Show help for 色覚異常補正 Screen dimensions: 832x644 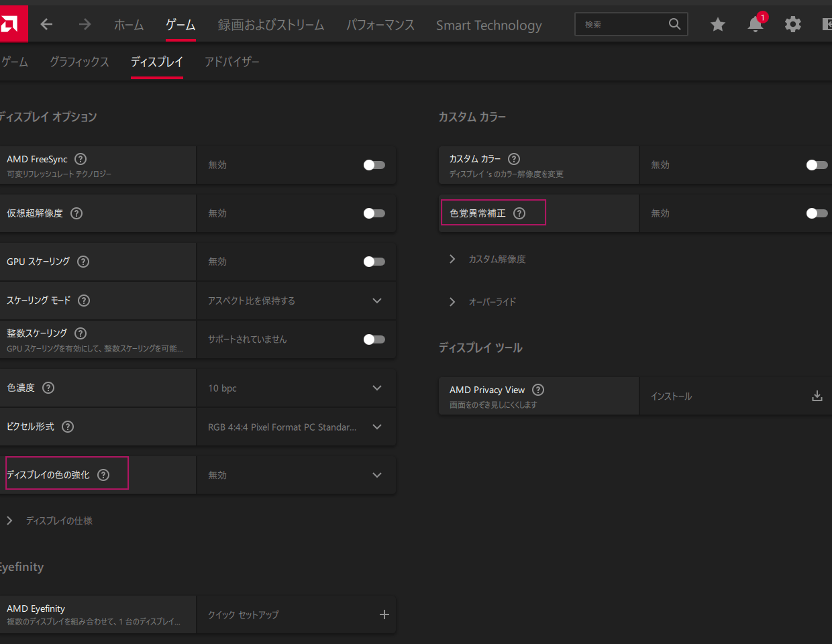pos(519,213)
